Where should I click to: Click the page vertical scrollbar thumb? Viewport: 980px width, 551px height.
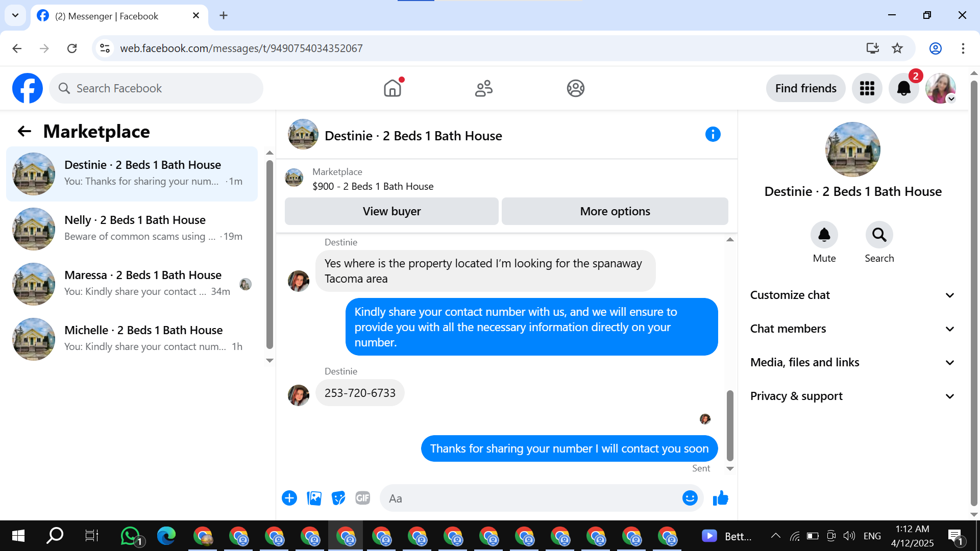pyautogui.click(x=974, y=292)
